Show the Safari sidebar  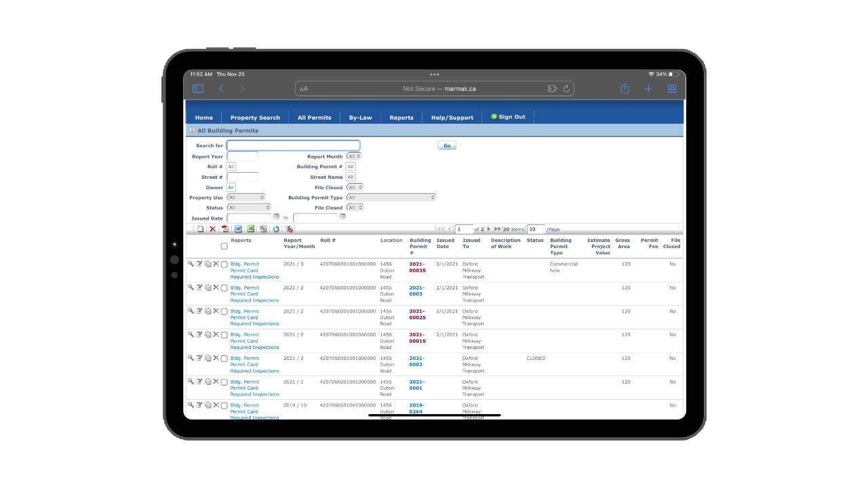[x=198, y=89]
